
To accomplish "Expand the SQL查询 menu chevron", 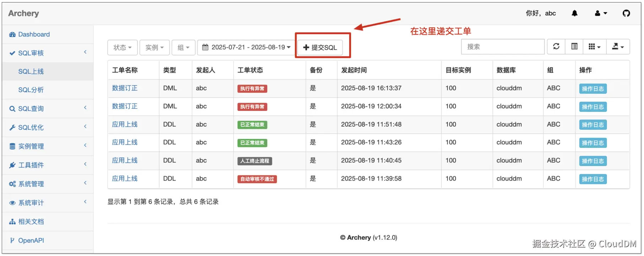I will click(x=85, y=108).
